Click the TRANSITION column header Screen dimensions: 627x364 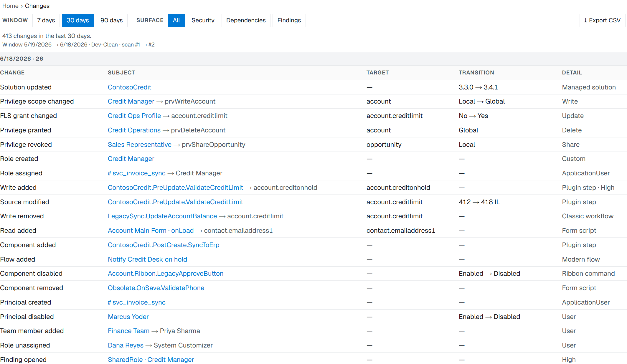click(x=476, y=73)
